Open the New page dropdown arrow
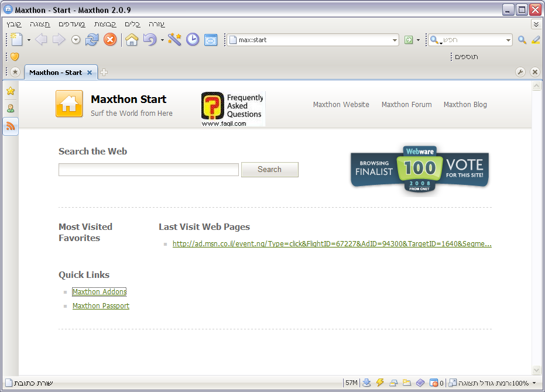 (29, 40)
